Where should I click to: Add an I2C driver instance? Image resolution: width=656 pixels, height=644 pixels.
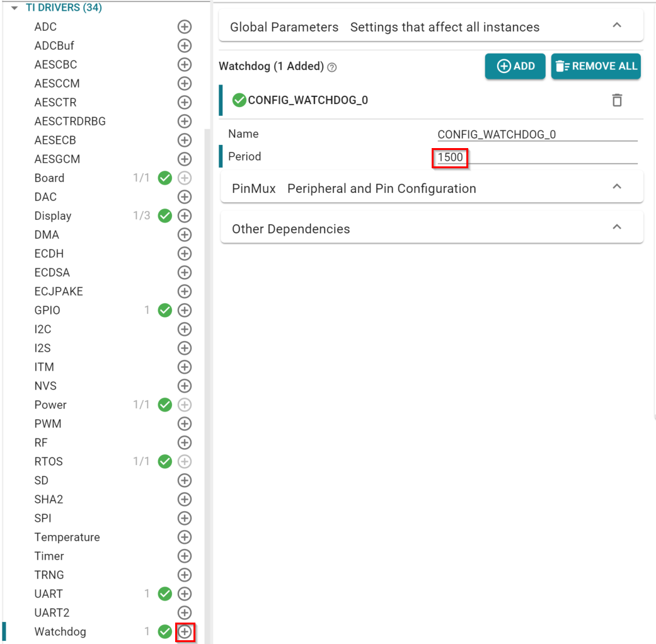[184, 329]
